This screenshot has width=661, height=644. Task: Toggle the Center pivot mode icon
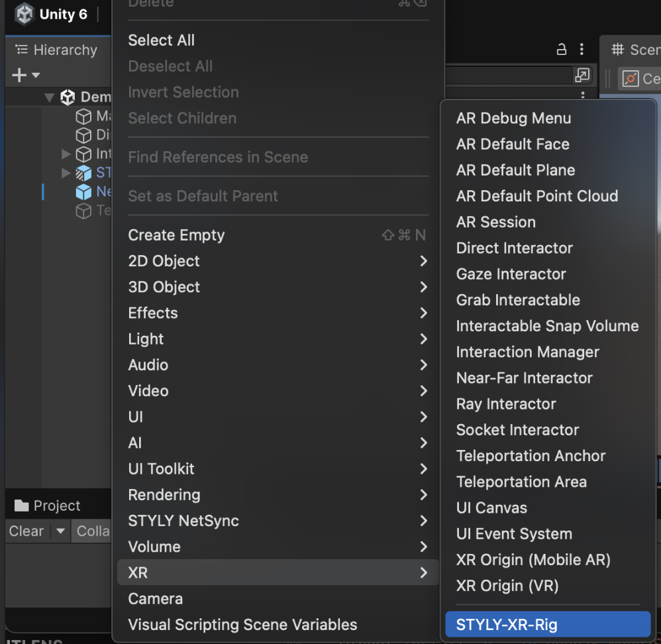[631, 79]
